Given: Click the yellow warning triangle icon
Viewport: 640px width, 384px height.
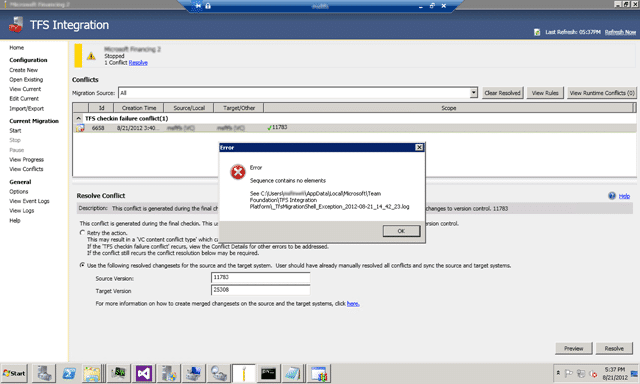Looking at the screenshot, I should coord(91,56).
